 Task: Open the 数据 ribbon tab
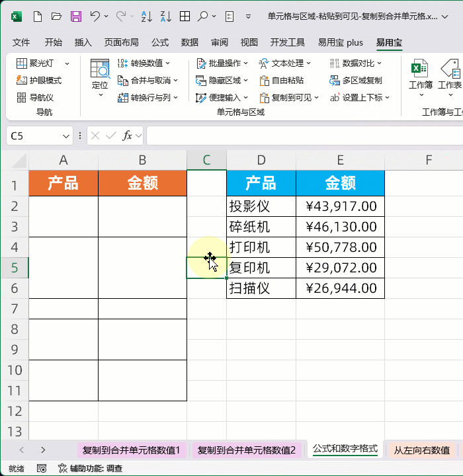point(189,42)
